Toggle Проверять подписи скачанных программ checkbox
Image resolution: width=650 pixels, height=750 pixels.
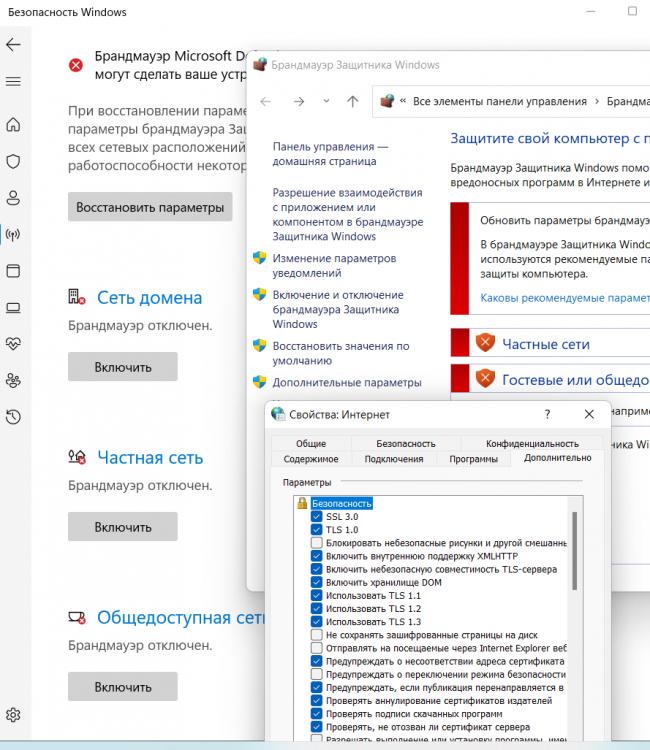coord(316,714)
